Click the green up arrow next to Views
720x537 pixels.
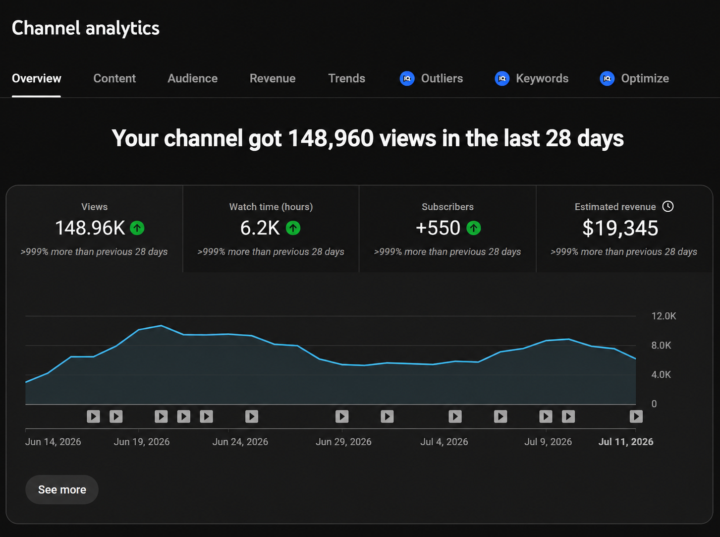137,228
